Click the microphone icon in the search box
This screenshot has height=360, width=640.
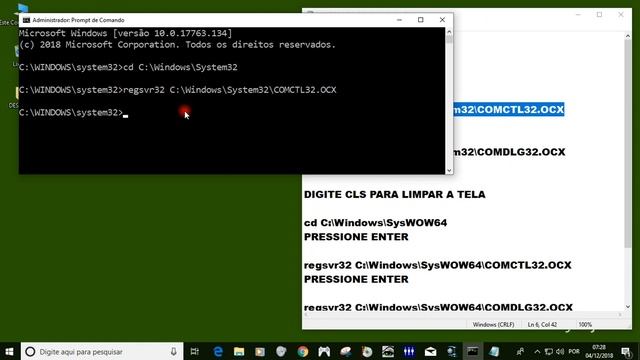click(173, 351)
